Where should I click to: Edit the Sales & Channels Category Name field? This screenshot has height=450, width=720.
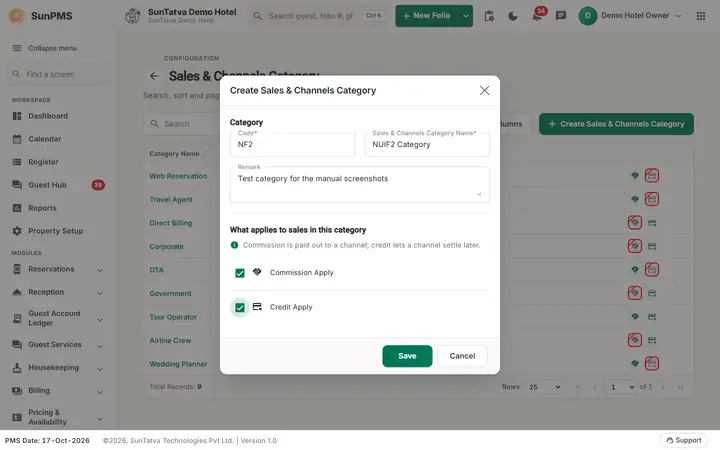[x=427, y=145]
